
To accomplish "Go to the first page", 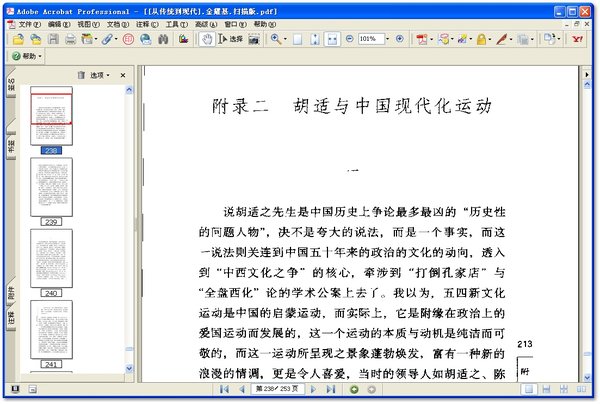I will tap(224, 389).
